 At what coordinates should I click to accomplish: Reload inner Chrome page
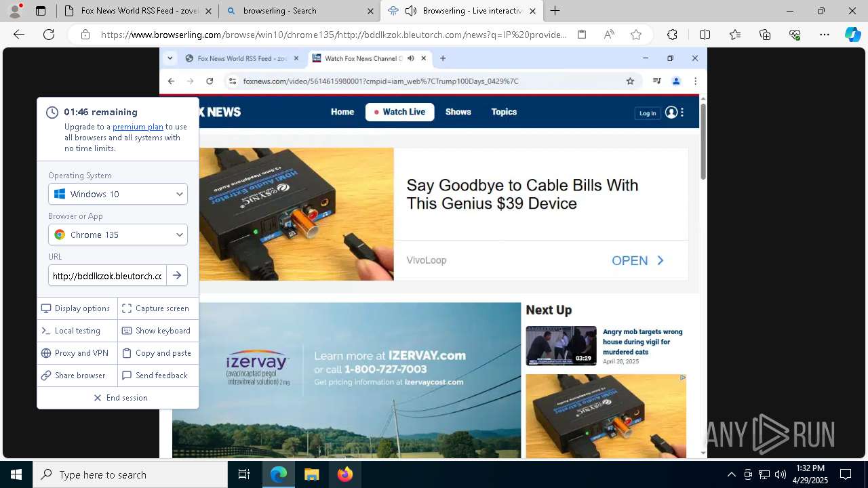[210, 81]
